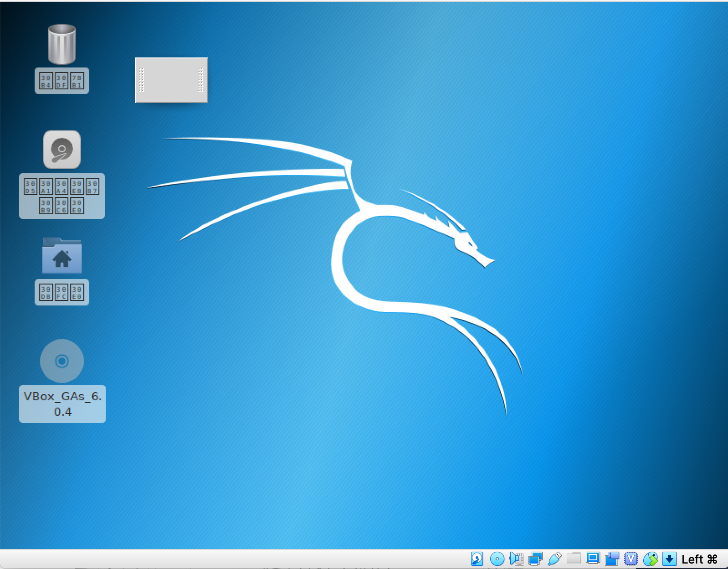
Task: Click the video recording indicator icon
Action: click(612, 559)
